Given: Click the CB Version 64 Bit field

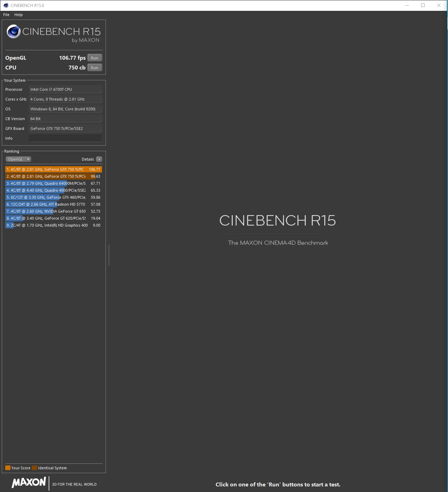Looking at the screenshot, I should [x=65, y=119].
